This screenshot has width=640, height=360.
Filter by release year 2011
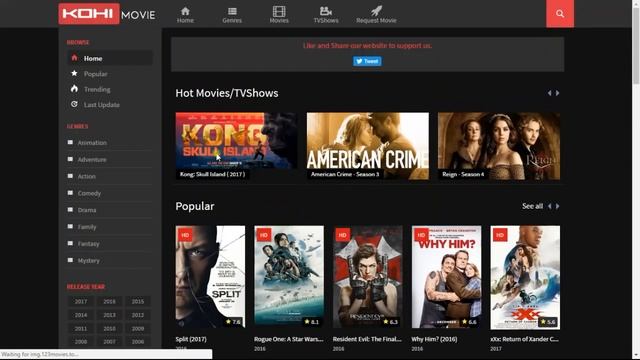pyautogui.click(x=81, y=328)
